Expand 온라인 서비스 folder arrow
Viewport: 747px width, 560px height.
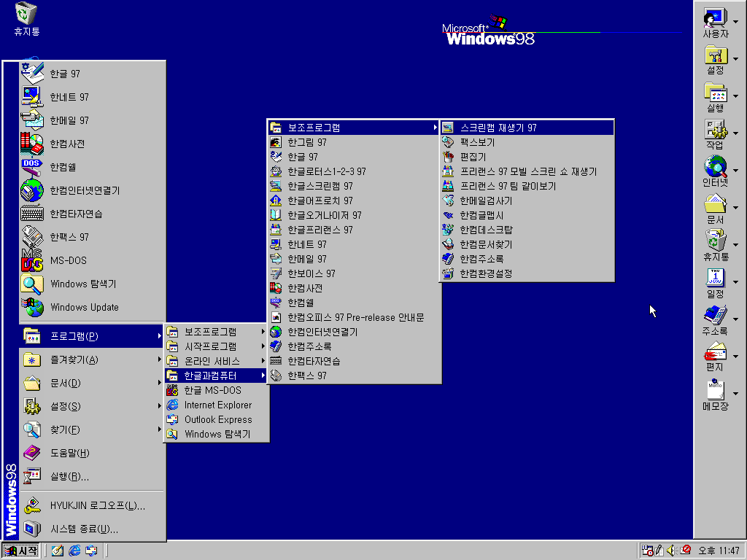263,361
